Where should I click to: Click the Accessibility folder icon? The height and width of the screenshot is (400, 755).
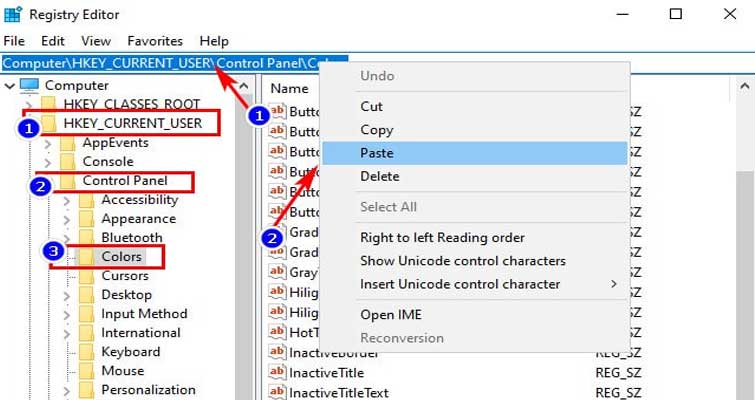[x=87, y=200]
